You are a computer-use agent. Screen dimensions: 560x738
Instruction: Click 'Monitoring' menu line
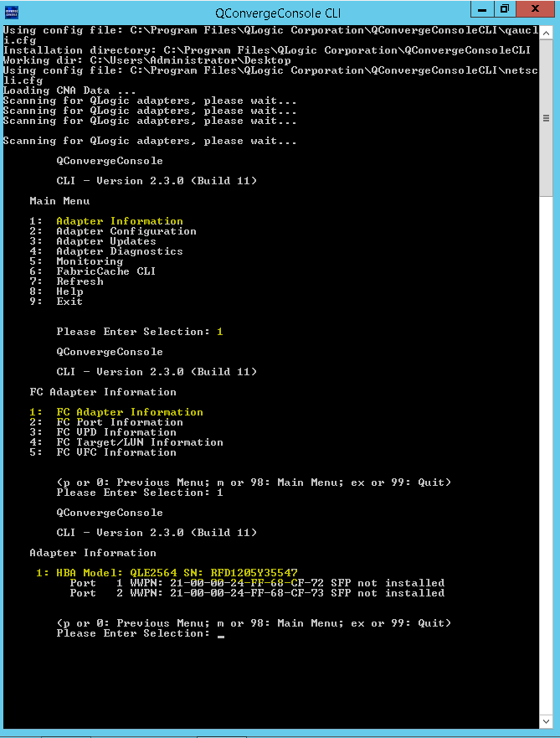point(76,261)
